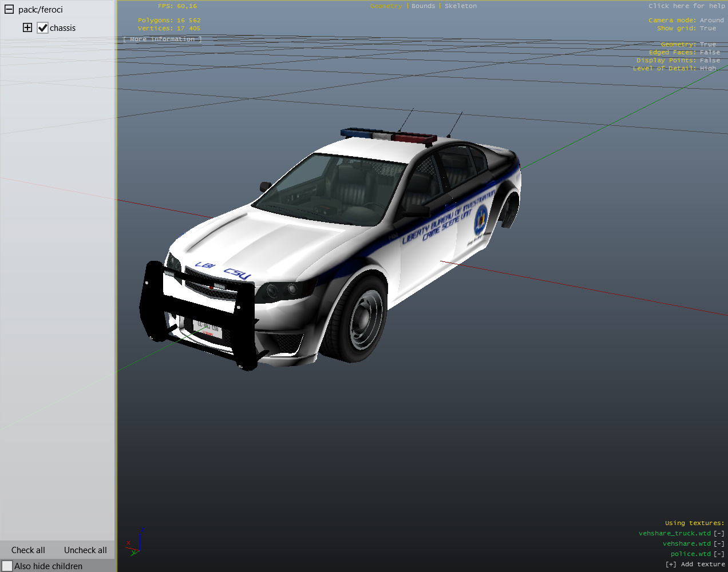Image resolution: width=728 pixels, height=572 pixels.
Task: Toggle the Edged Faces option
Action: point(710,53)
